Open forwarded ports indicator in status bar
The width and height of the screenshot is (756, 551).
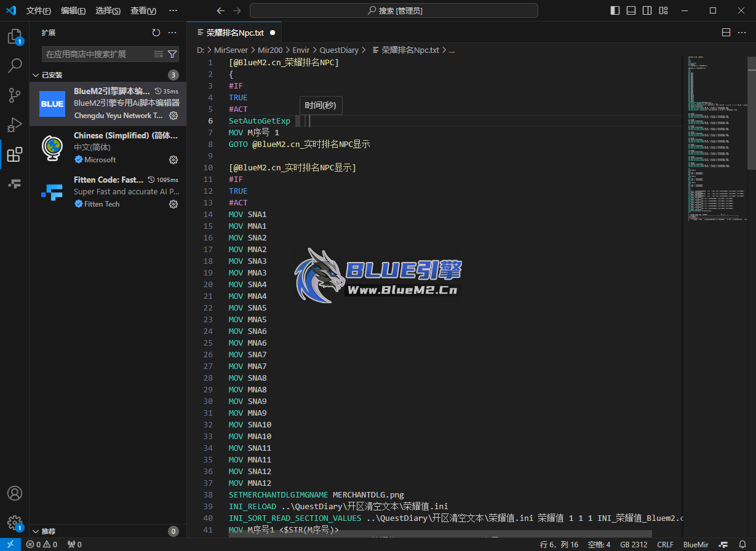click(74, 544)
